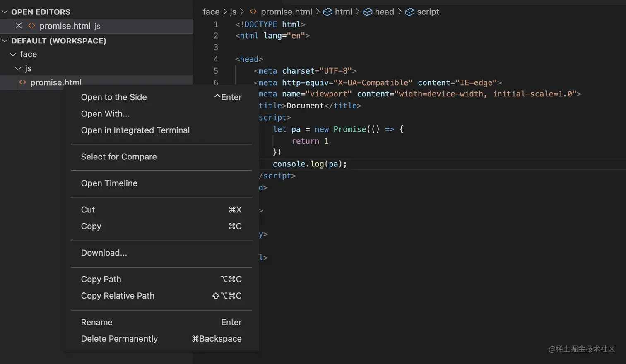Choose Delete Permanently from context menu

click(119, 339)
